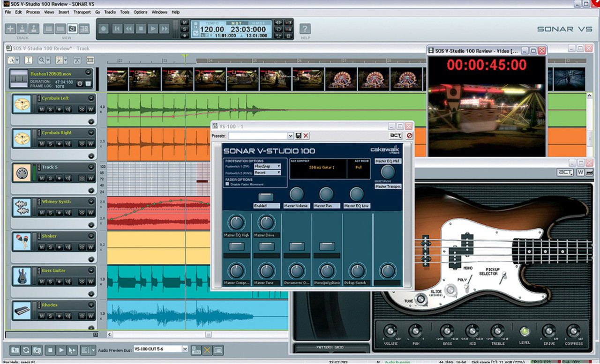Click the Cymbals Left drum track icon
This screenshot has width=600, height=364.
[x=22, y=105]
